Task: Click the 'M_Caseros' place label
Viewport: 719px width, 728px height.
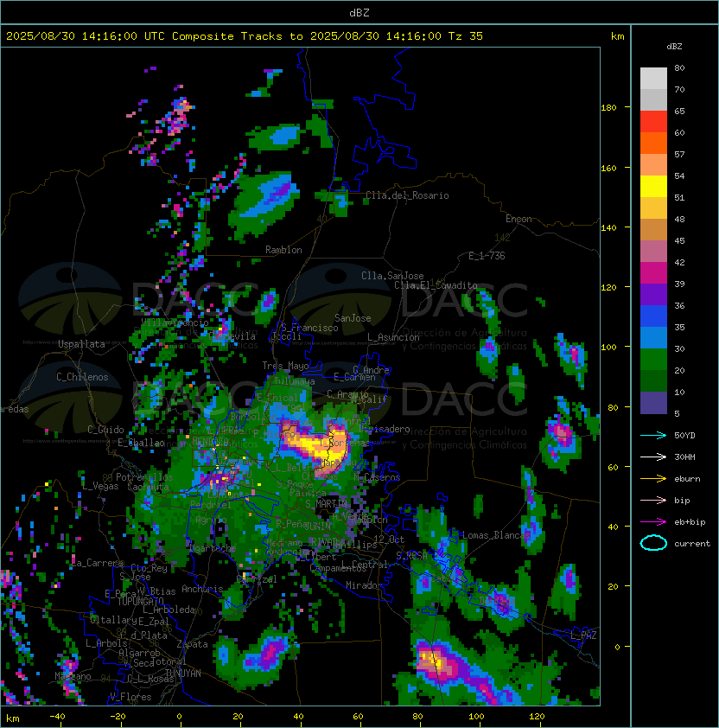Action: (377, 477)
